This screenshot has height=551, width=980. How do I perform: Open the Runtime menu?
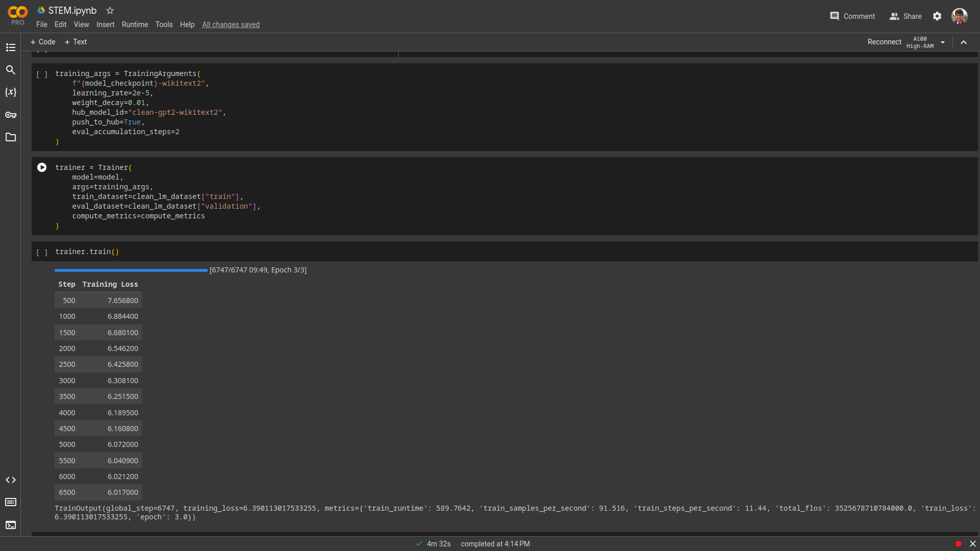(135, 24)
